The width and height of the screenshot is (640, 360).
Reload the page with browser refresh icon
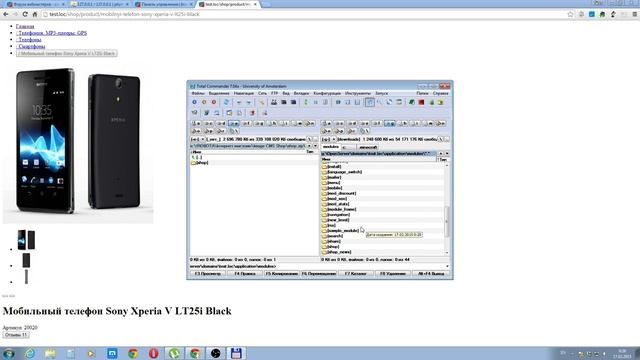25,14
